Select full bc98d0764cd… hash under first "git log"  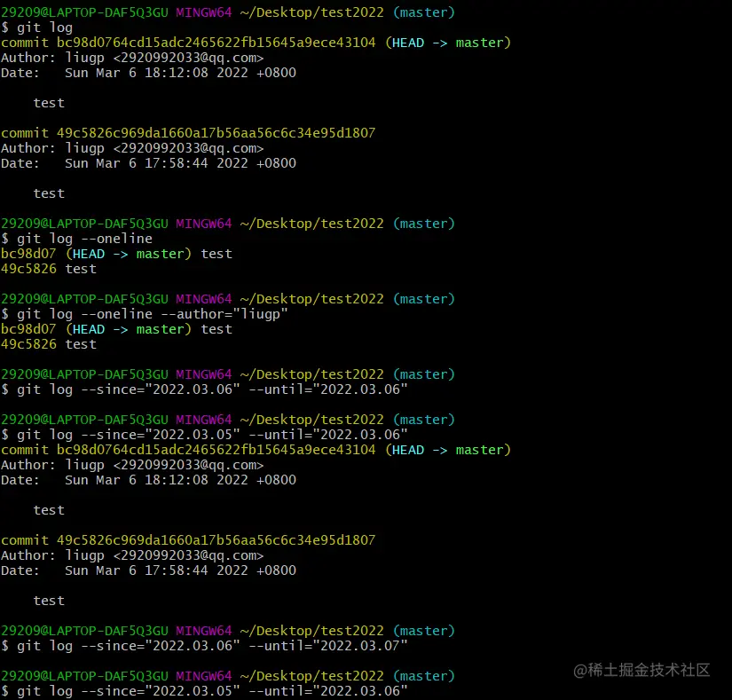(216, 43)
